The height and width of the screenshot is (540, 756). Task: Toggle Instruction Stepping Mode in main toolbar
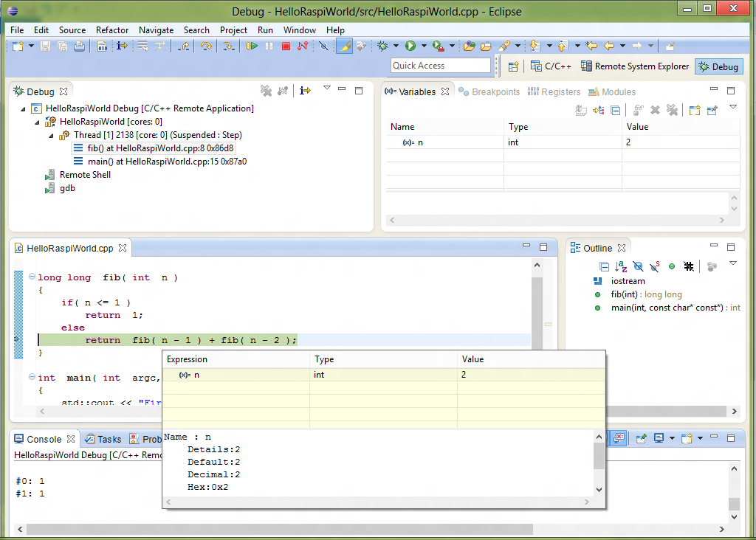[122, 46]
